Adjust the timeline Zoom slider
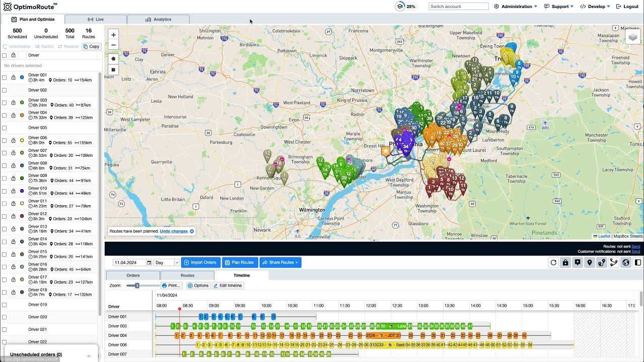Image resolution: width=644 pixels, height=362 pixels. (137, 285)
